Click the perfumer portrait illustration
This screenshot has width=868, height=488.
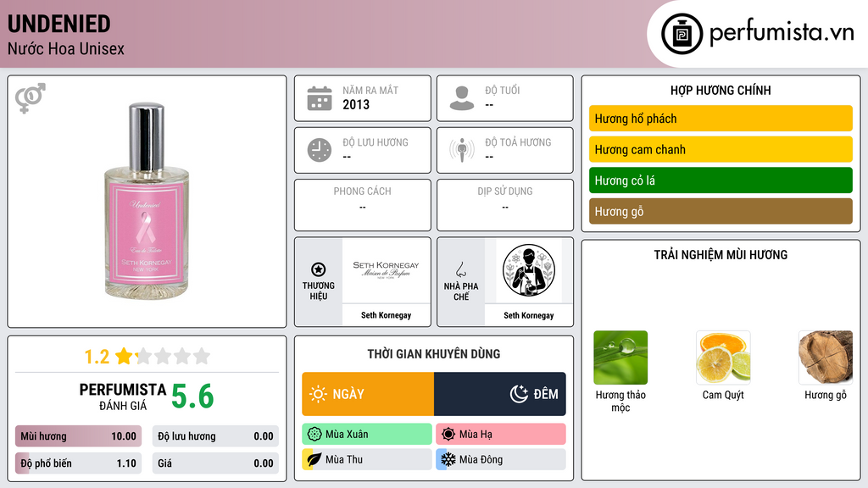(x=529, y=270)
